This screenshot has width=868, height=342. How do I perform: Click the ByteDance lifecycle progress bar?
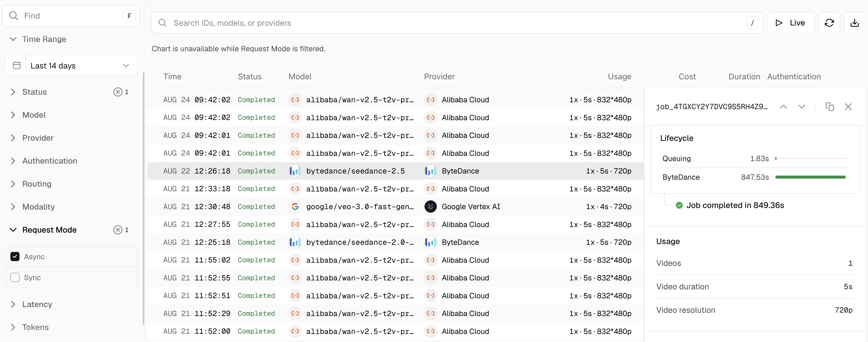coord(811,177)
